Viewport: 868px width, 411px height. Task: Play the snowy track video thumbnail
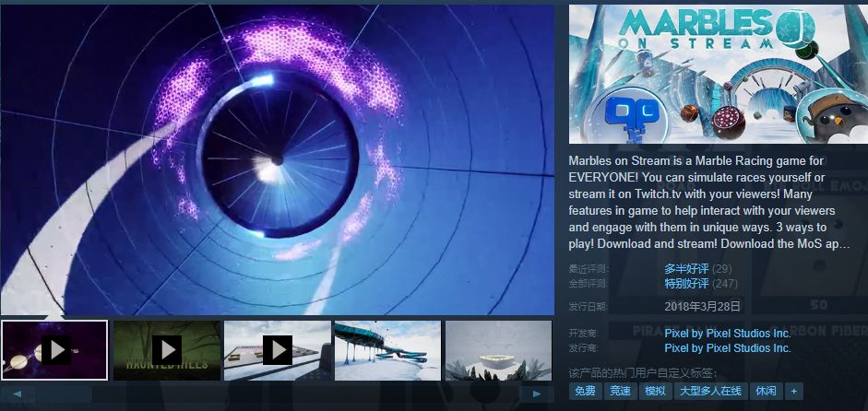tap(278, 350)
